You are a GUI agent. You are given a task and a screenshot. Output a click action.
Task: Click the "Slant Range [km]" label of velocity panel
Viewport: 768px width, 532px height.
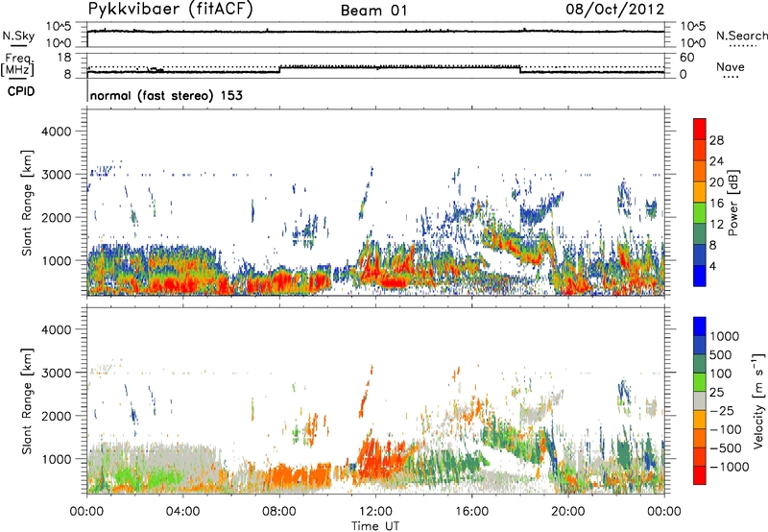(x=27, y=401)
